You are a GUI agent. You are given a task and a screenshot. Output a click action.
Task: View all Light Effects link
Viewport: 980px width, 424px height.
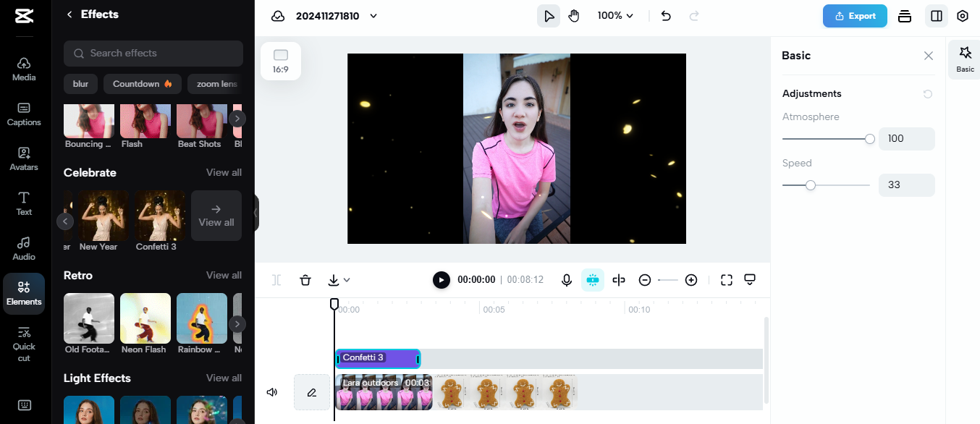point(224,378)
